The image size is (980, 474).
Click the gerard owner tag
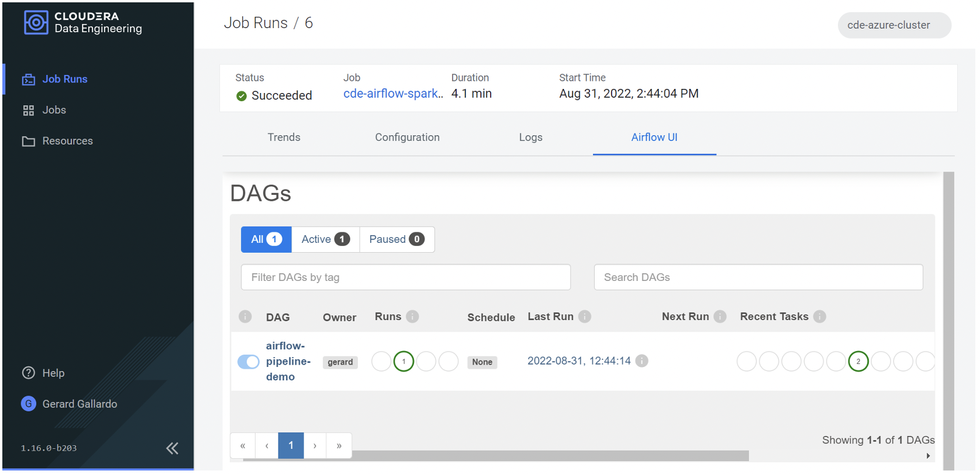pyautogui.click(x=340, y=362)
